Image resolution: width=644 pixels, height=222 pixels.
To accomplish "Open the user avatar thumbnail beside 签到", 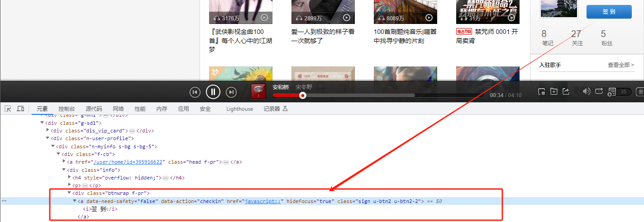I will coord(559,9).
